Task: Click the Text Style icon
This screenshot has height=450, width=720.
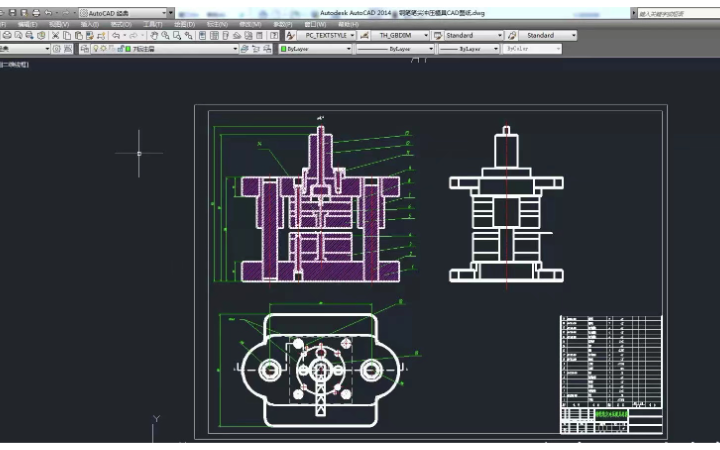Action: [x=290, y=35]
